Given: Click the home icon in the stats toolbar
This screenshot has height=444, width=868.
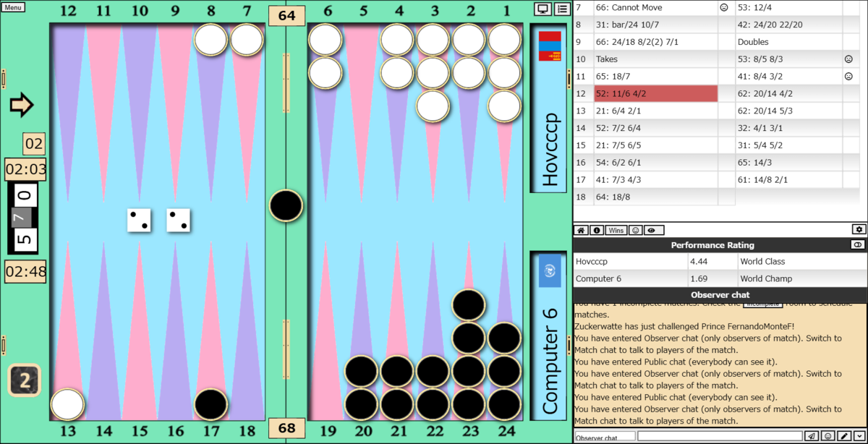Looking at the screenshot, I should [x=581, y=230].
